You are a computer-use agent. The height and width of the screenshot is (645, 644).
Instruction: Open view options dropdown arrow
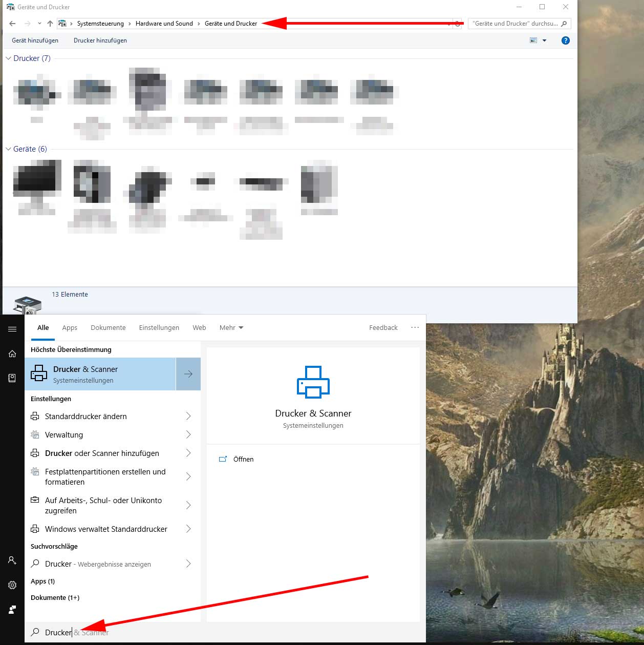[544, 40]
